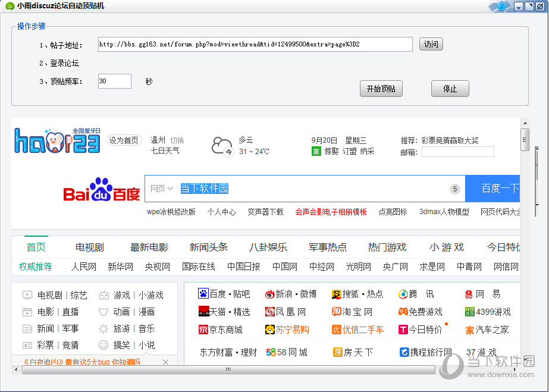549x392 pixels.
Task: Open the 八卦娱乐 tab
Action: pos(268,247)
